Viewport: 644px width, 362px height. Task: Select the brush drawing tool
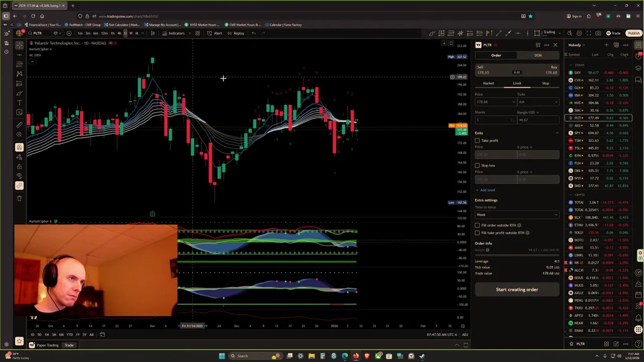point(19,93)
